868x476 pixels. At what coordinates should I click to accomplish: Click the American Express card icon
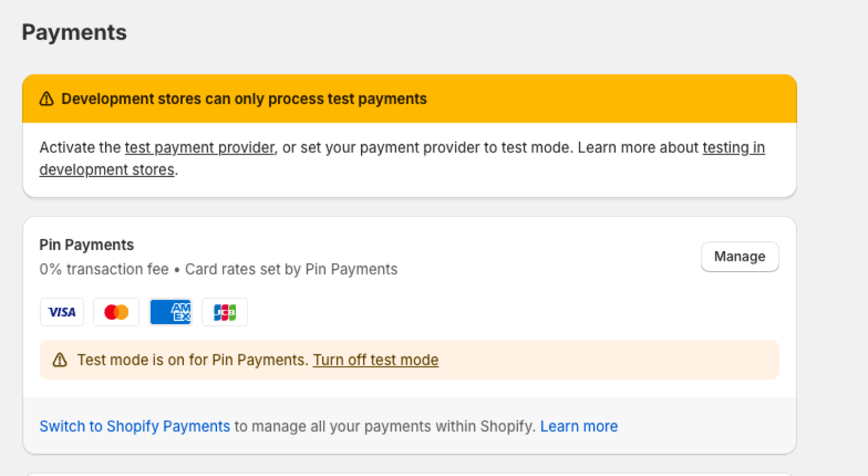[170, 312]
